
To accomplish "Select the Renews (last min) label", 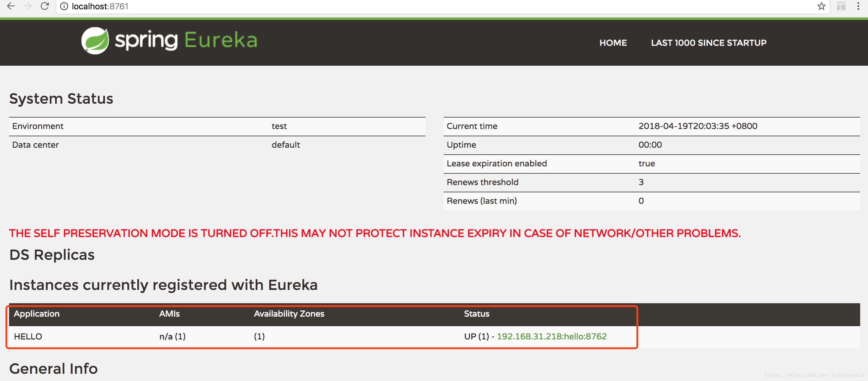I will 481,201.
